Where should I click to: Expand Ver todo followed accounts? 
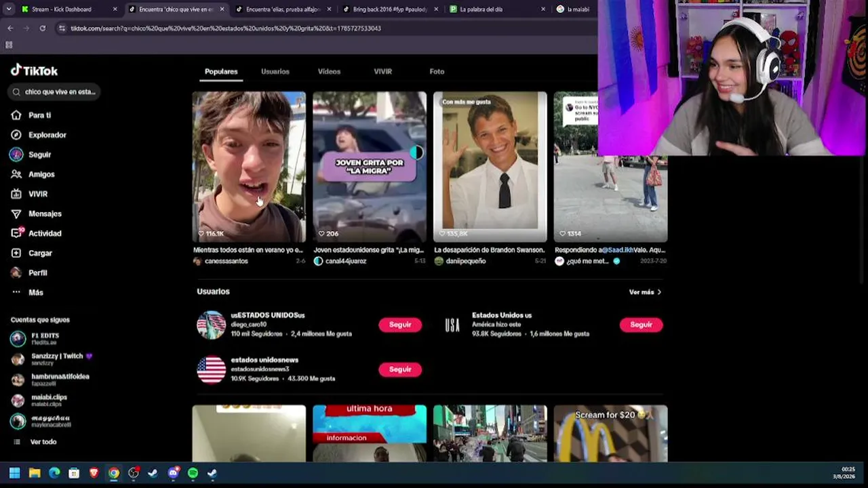[43, 442]
